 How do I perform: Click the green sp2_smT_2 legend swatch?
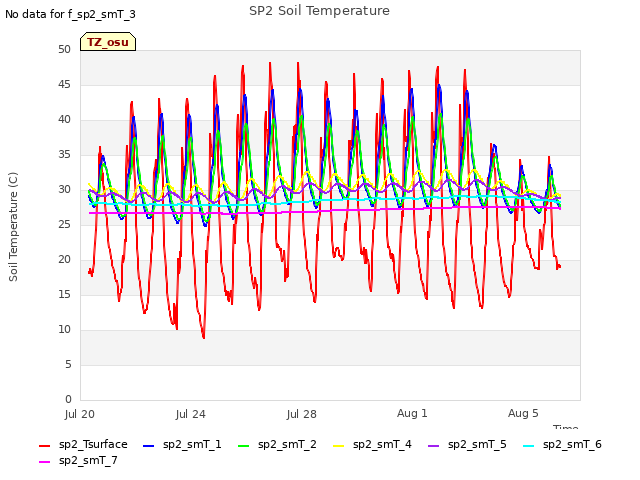click(x=243, y=446)
